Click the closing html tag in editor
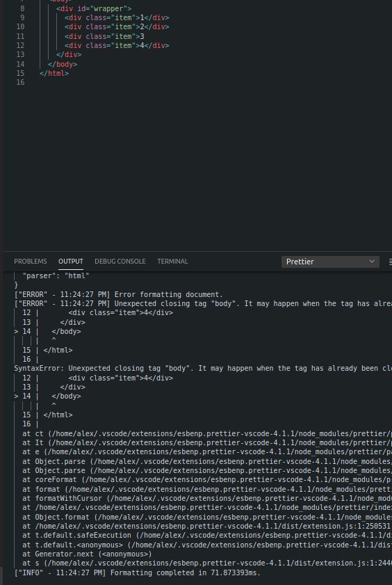The image size is (392, 585). (x=54, y=73)
